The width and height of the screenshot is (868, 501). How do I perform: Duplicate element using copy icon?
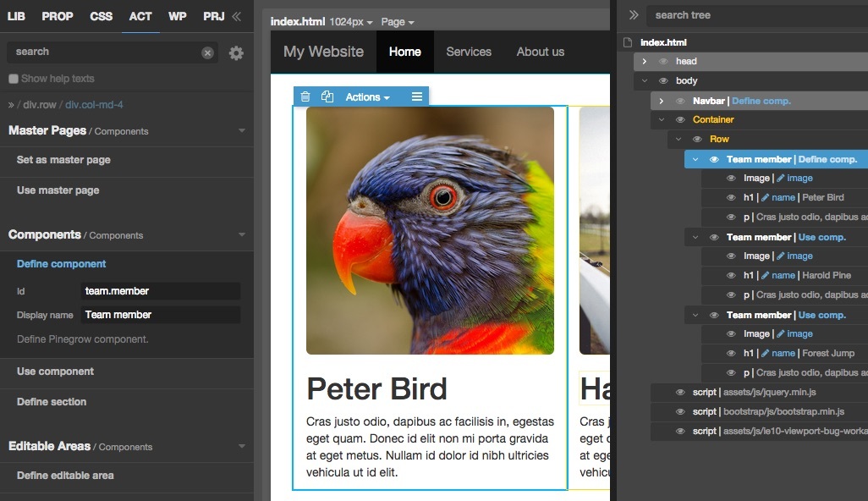tap(327, 96)
